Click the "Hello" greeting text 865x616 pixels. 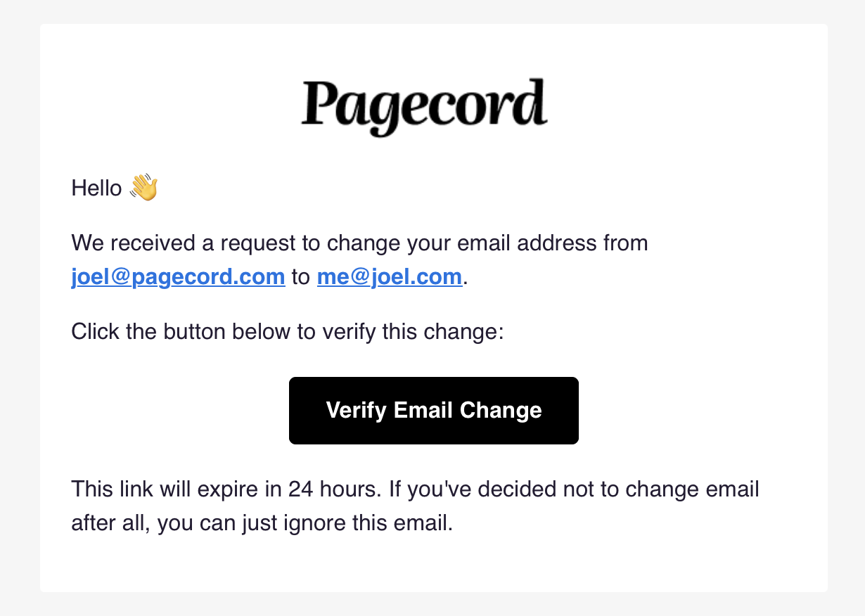(x=96, y=188)
